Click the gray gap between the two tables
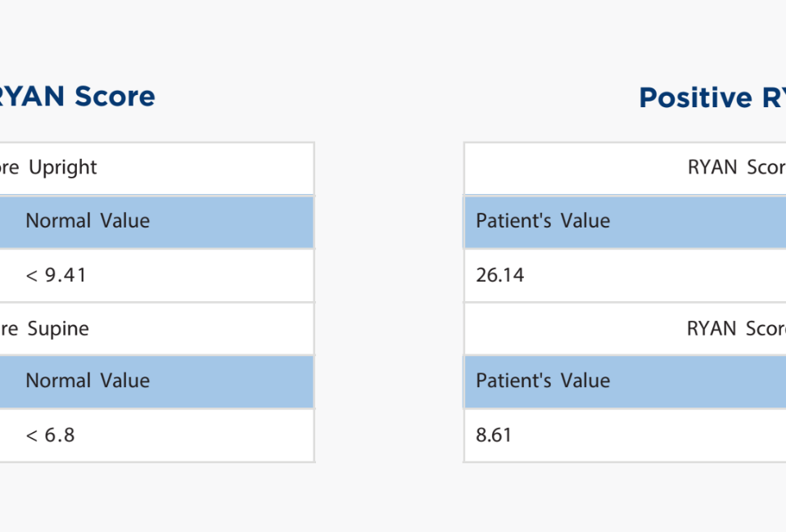 [x=389, y=303]
